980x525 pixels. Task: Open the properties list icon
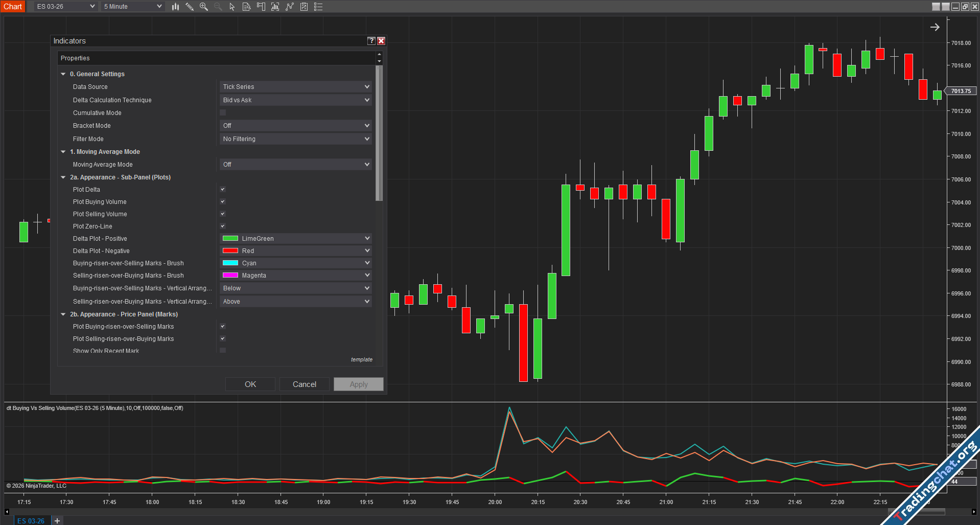coord(318,7)
